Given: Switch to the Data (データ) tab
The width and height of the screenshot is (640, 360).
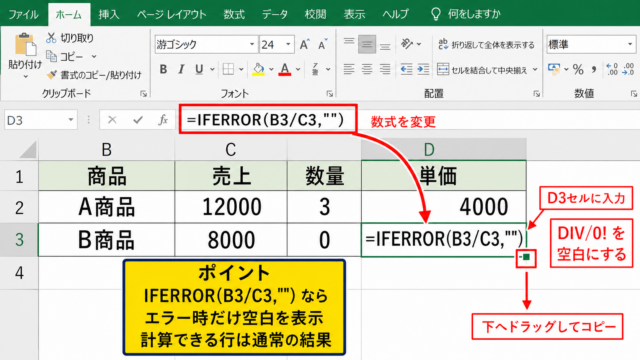Looking at the screenshot, I should [x=275, y=14].
